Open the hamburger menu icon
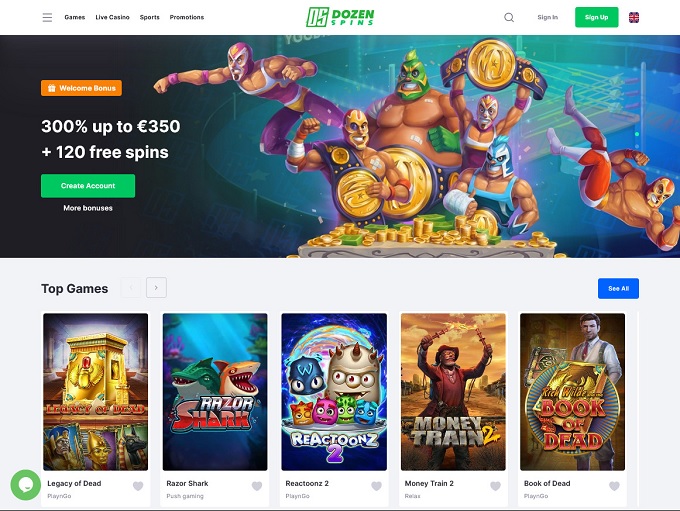680x511 pixels. [x=47, y=17]
